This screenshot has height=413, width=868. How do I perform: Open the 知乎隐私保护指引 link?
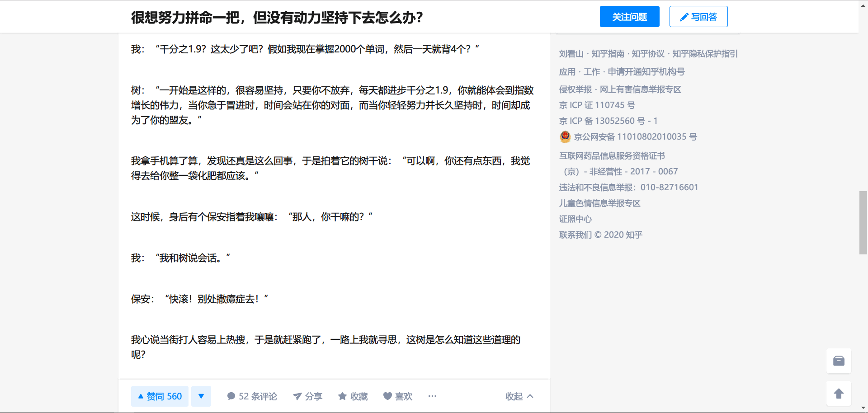705,54
